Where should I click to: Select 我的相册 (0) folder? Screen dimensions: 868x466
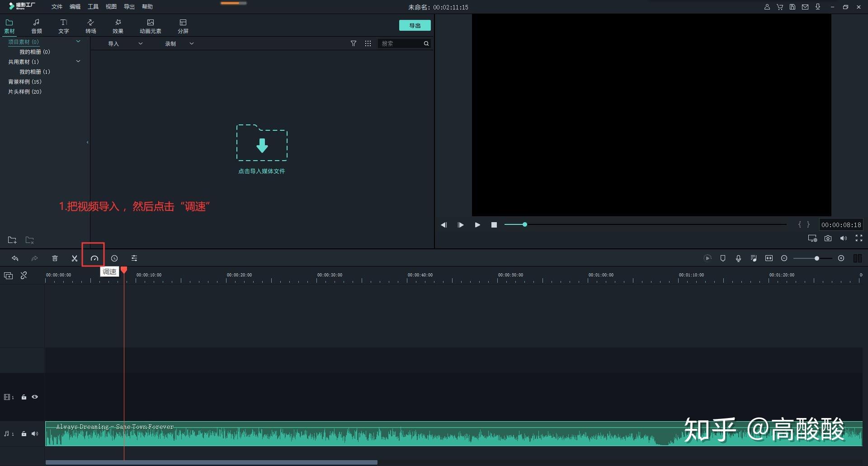click(x=35, y=52)
